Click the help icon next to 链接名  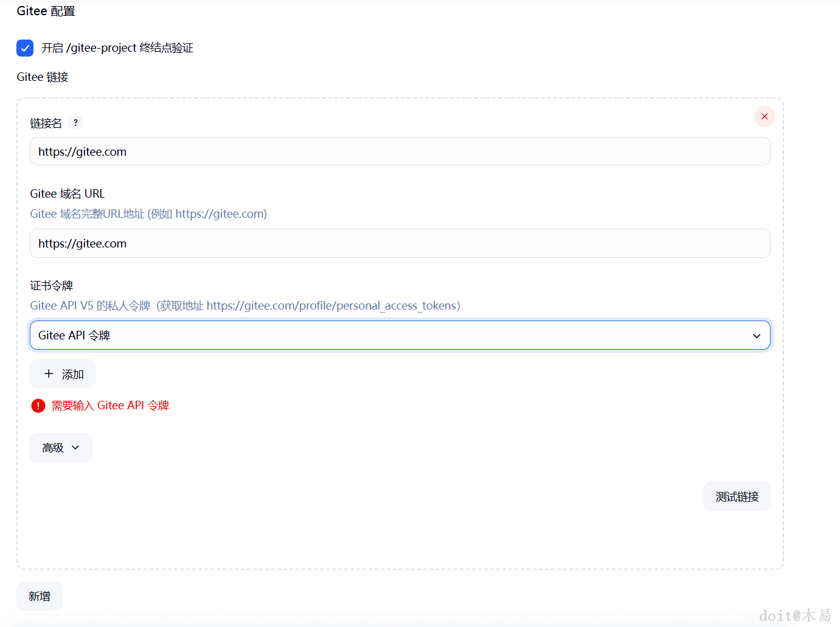[75, 123]
